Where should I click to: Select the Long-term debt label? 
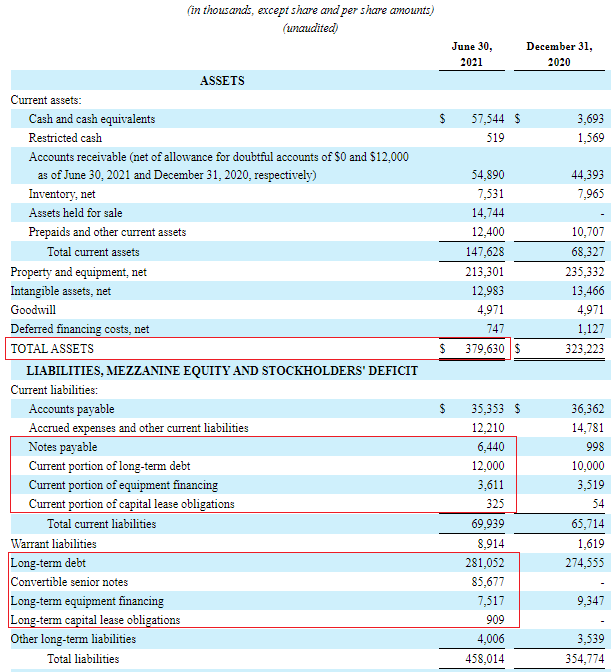48,563
